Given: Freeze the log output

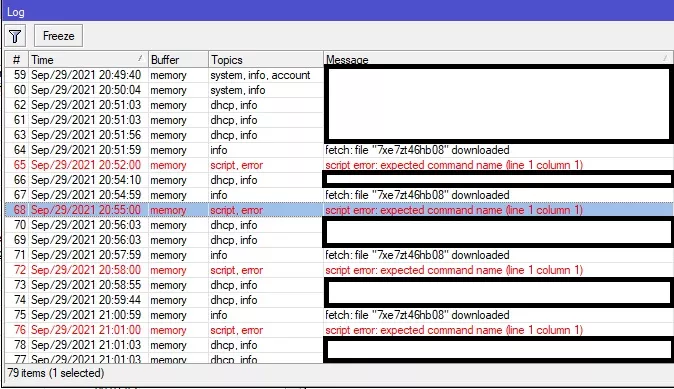Looking at the screenshot, I should point(58,36).
